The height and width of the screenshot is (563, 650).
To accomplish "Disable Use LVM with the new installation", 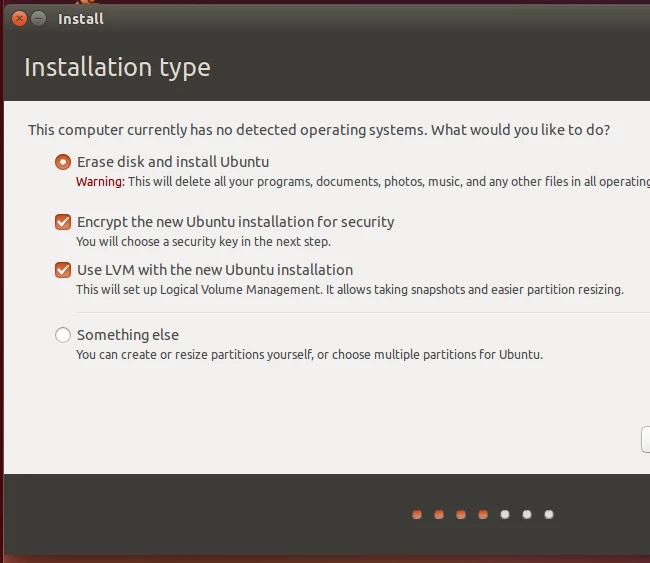I will [64, 270].
